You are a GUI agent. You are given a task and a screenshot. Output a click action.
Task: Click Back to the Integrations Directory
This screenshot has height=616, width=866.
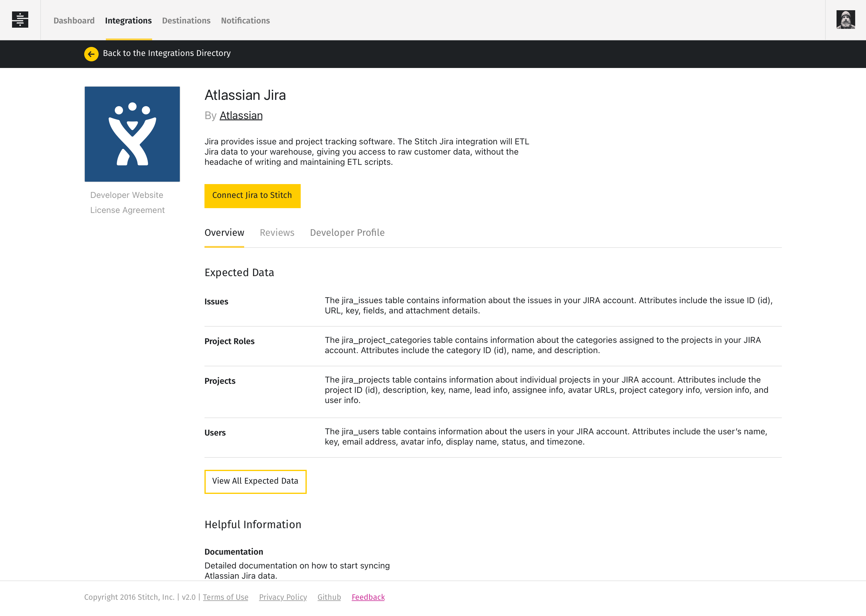(167, 53)
